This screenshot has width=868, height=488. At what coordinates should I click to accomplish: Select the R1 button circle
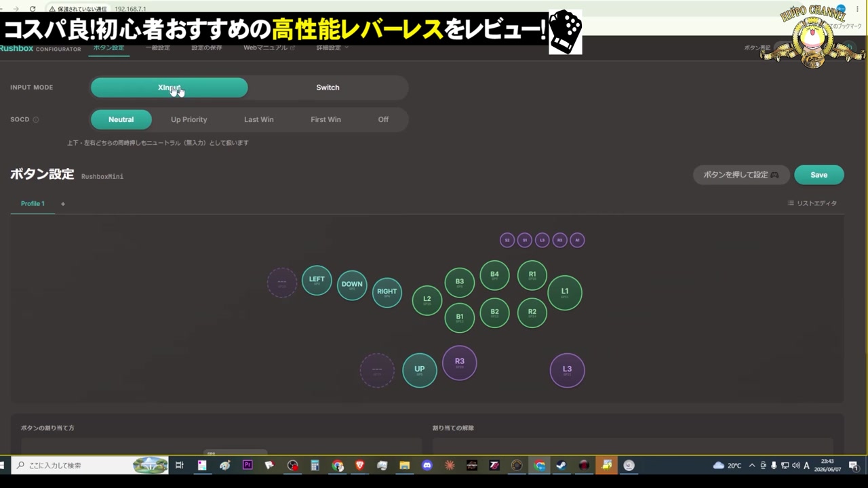pos(532,275)
